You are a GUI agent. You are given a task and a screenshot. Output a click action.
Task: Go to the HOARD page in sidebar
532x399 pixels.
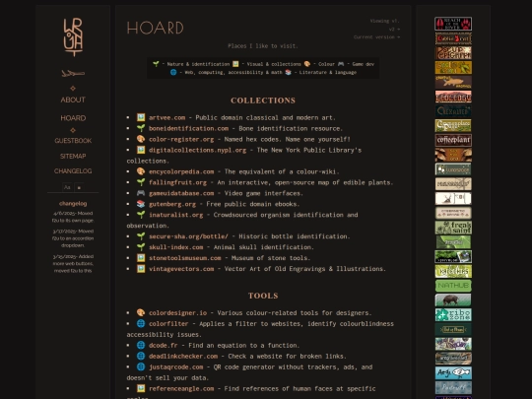(x=73, y=118)
